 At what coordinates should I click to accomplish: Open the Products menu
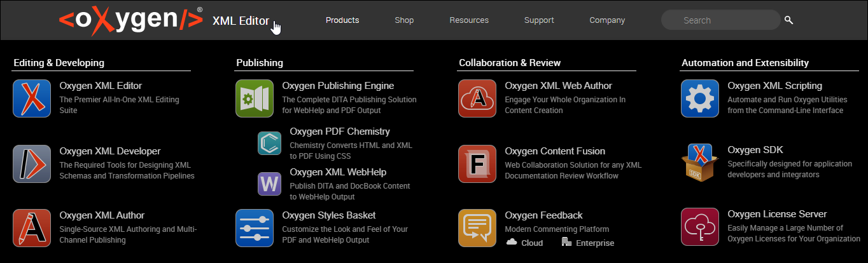coord(342,20)
